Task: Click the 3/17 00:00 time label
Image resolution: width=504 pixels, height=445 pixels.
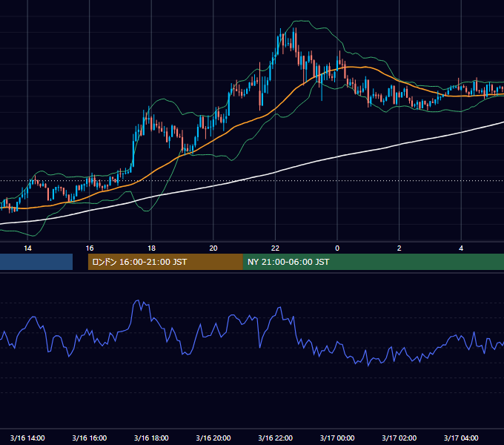Action: pyautogui.click(x=337, y=438)
